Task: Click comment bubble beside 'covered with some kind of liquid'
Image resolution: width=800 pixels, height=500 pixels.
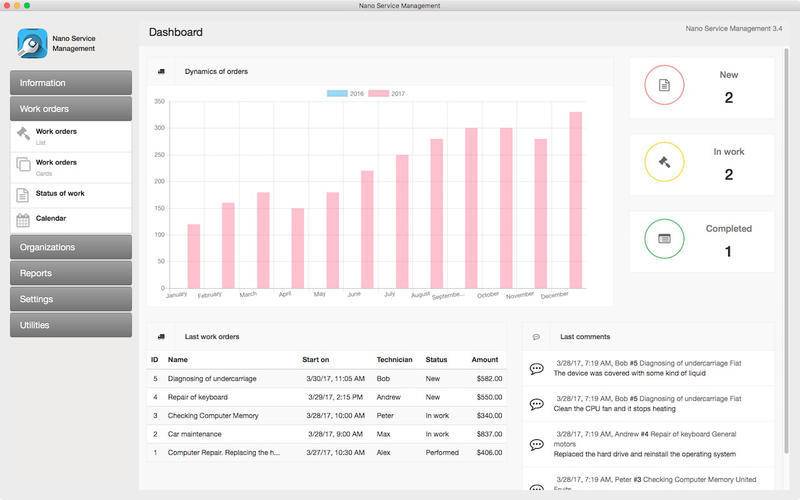Action: [537, 368]
